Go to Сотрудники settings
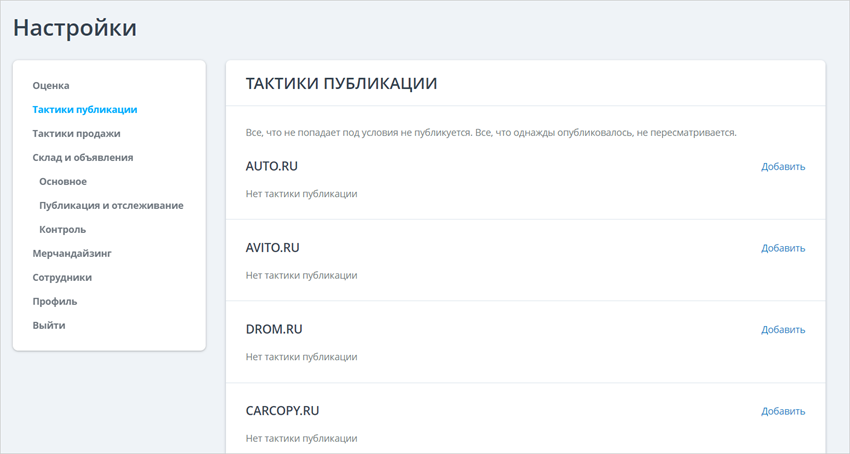Screen dimensions: 850x454 tap(62, 277)
